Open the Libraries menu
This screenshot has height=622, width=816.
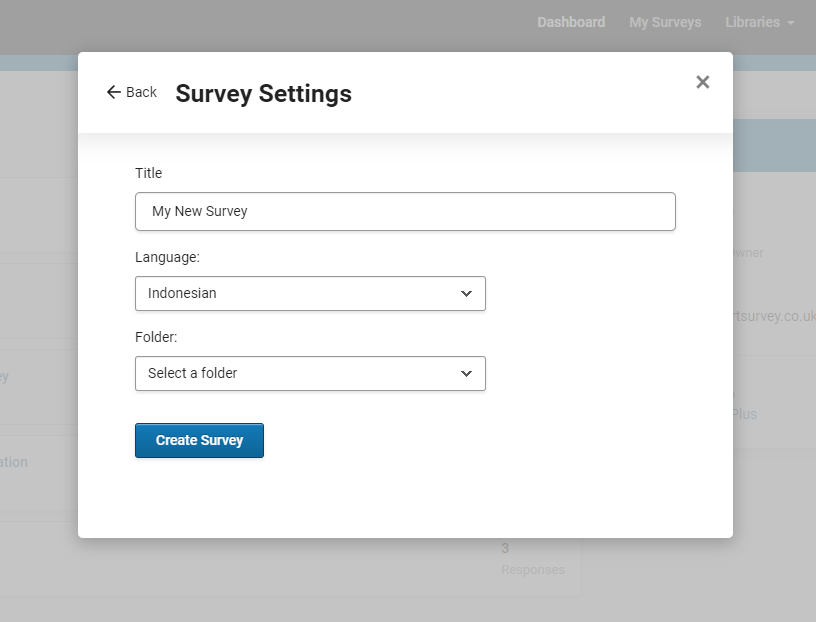click(x=752, y=22)
